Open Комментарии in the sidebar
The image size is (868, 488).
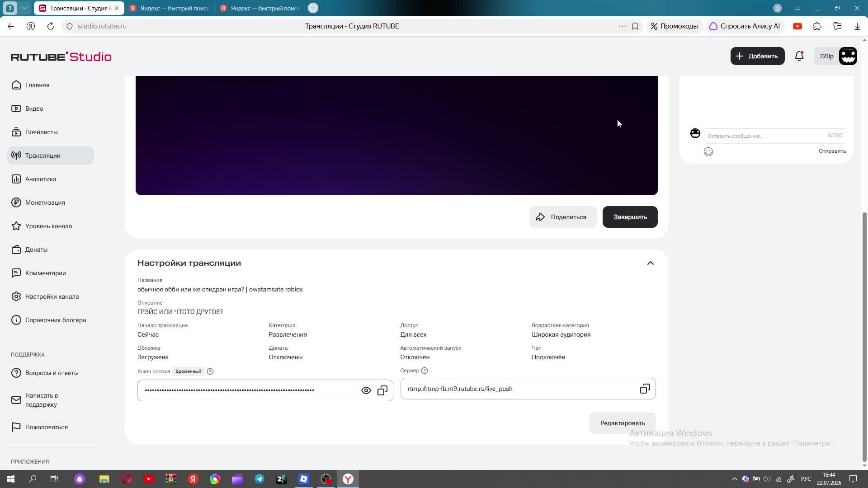pyautogui.click(x=51, y=273)
